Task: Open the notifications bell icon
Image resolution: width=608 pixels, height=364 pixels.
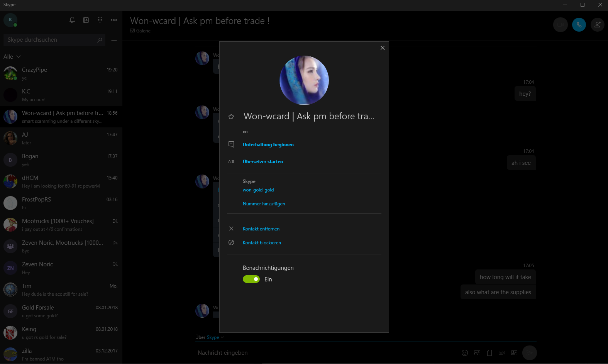Action: 72,20
